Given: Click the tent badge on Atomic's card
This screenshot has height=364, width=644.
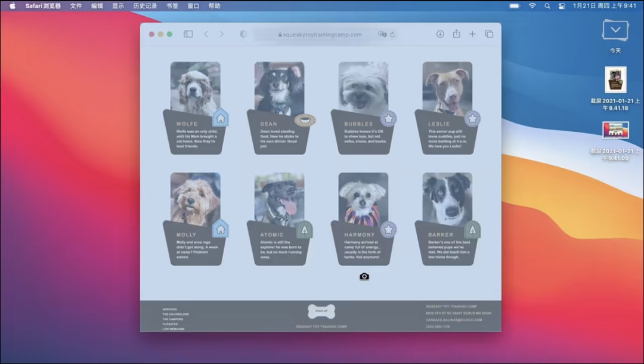Looking at the screenshot, I should point(304,230).
